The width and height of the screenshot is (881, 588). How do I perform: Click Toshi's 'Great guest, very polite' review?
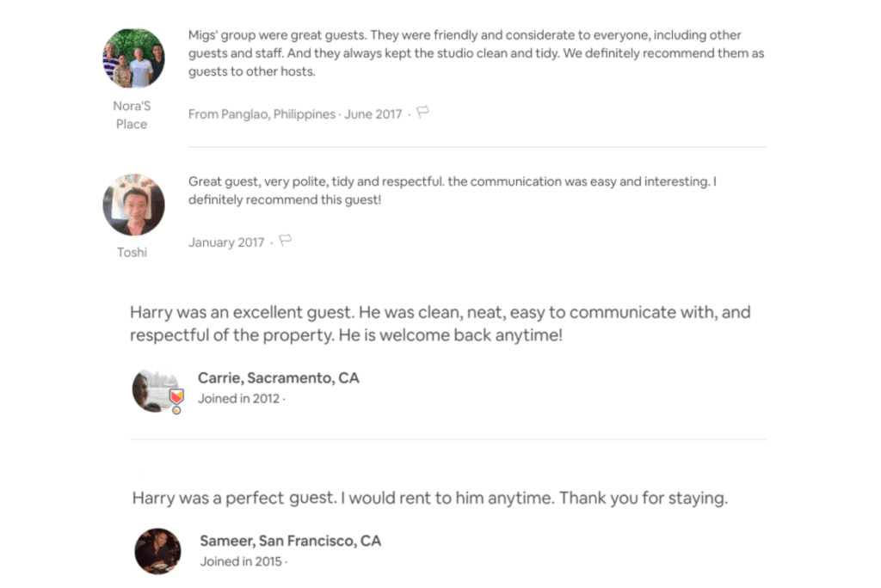pyautogui.click(x=453, y=191)
